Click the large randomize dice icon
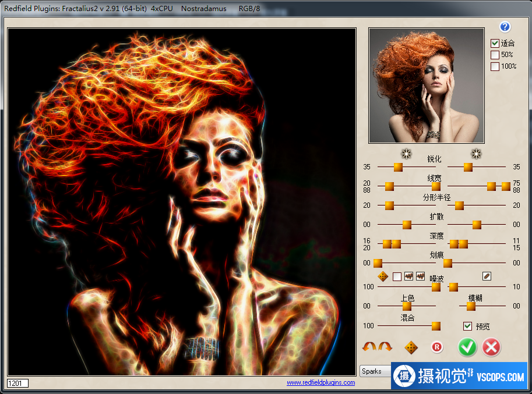This screenshot has height=394, width=532. click(411, 347)
